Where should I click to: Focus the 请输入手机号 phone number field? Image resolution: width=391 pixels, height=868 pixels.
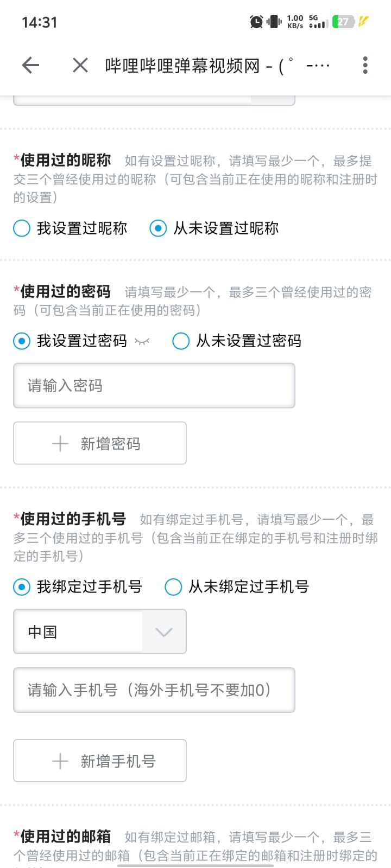click(x=154, y=690)
